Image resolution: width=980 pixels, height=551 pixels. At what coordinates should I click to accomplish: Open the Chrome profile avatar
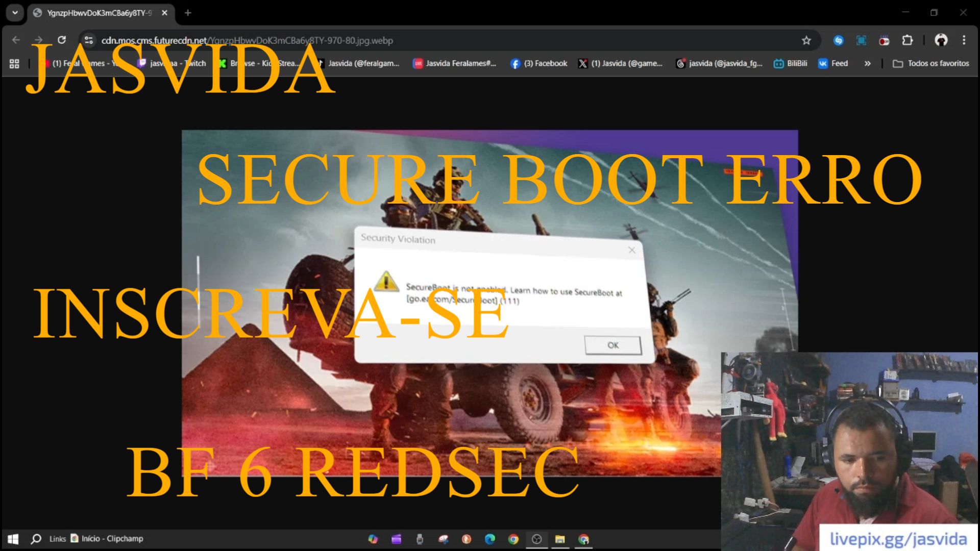click(941, 40)
